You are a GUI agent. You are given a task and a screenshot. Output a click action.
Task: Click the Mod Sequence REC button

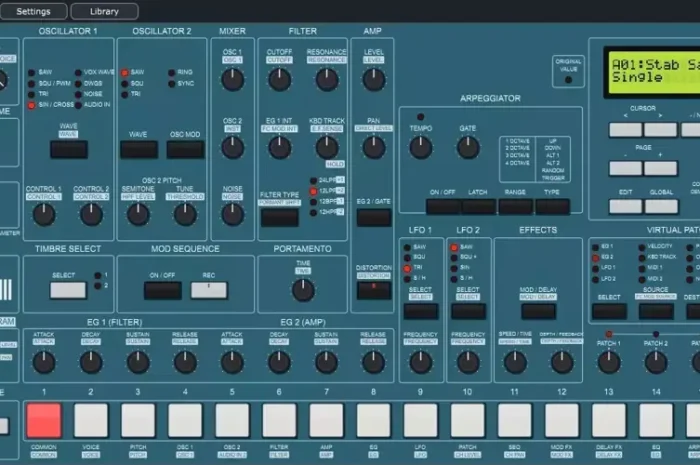coord(209,290)
